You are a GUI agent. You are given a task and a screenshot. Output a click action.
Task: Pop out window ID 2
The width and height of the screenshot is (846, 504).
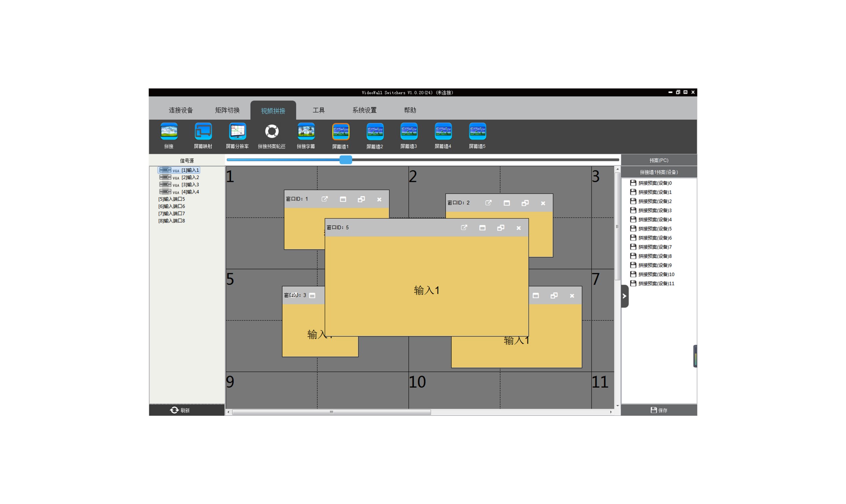pos(489,203)
